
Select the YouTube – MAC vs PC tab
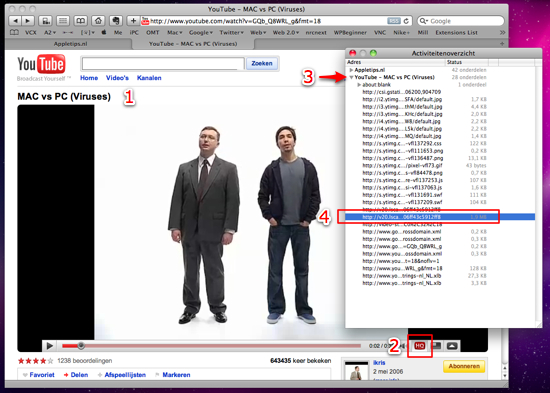click(193, 44)
